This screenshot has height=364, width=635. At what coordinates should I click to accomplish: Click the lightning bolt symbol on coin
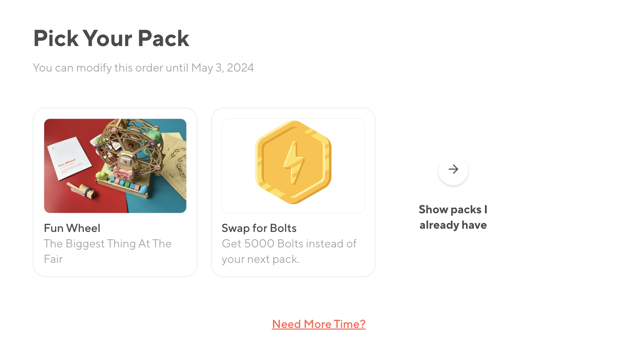(293, 163)
